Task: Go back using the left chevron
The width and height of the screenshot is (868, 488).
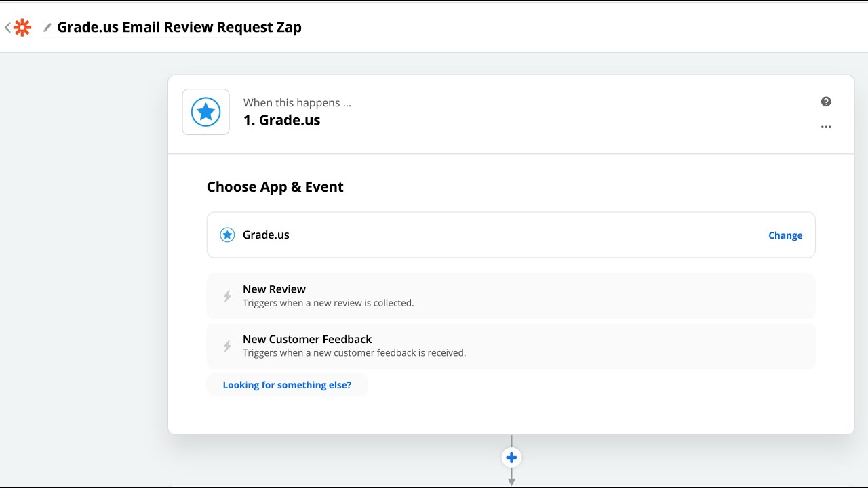Action: [7, 28]
